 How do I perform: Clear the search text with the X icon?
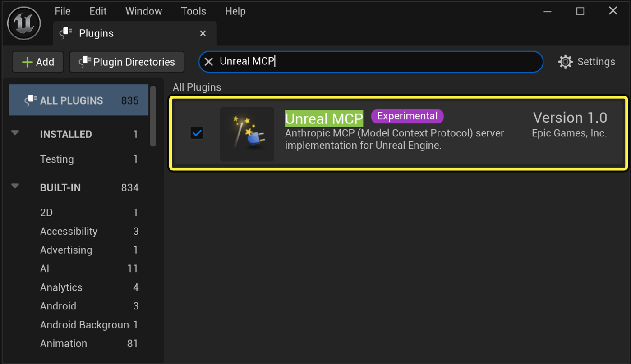[x=208, y=62]
